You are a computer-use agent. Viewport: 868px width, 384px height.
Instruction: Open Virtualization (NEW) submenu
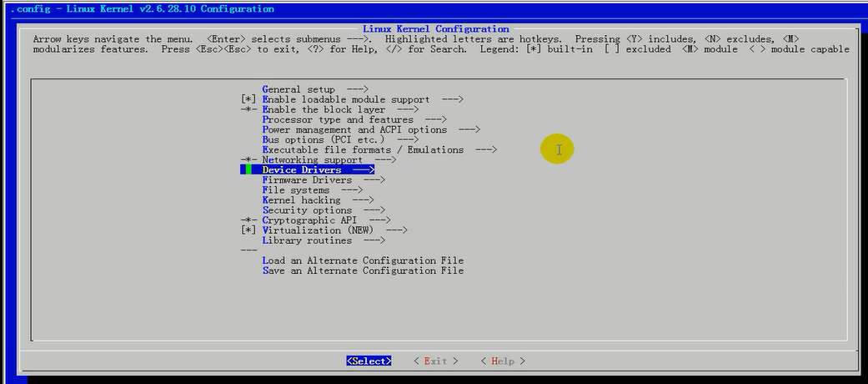click(x=334, y=230)
